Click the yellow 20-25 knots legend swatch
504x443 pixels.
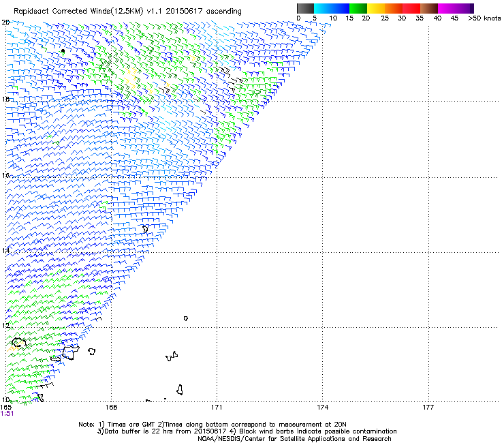pos(376,8)
